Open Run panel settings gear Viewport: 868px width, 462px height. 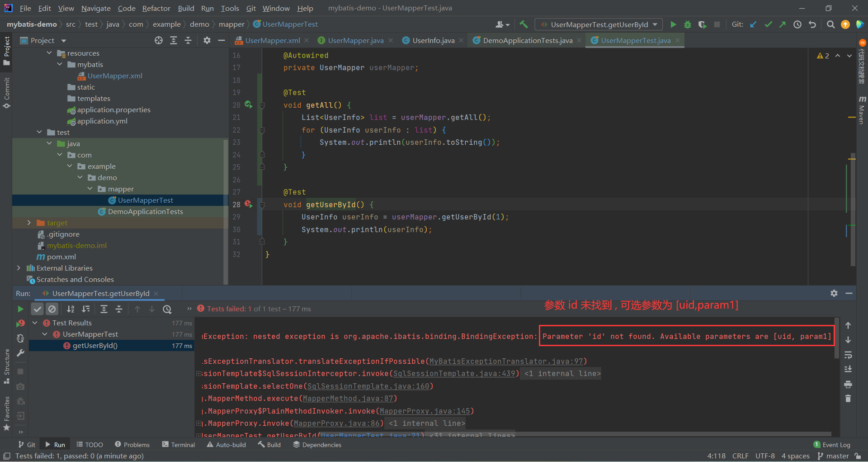834,293
